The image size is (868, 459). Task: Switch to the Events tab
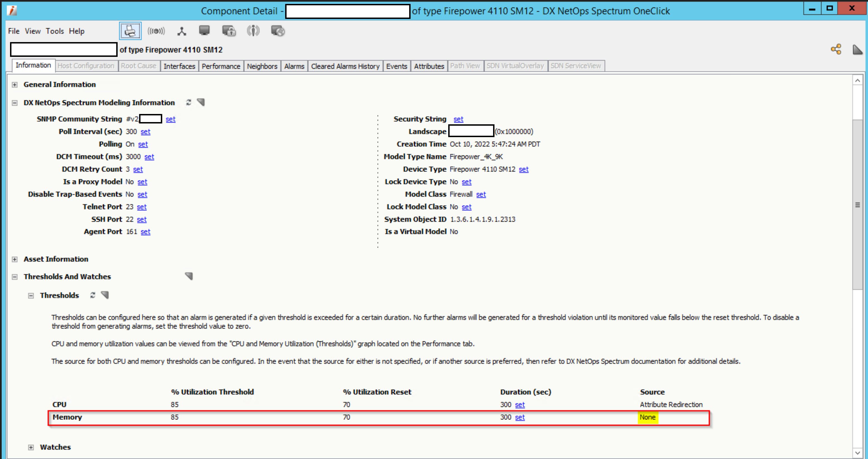397,66
